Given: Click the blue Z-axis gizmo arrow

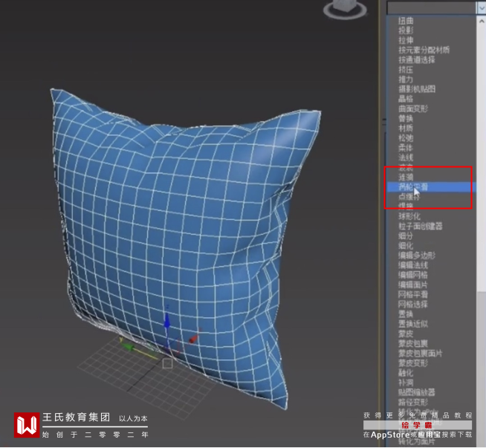Looking at the screenshot, I should [167, 321].
